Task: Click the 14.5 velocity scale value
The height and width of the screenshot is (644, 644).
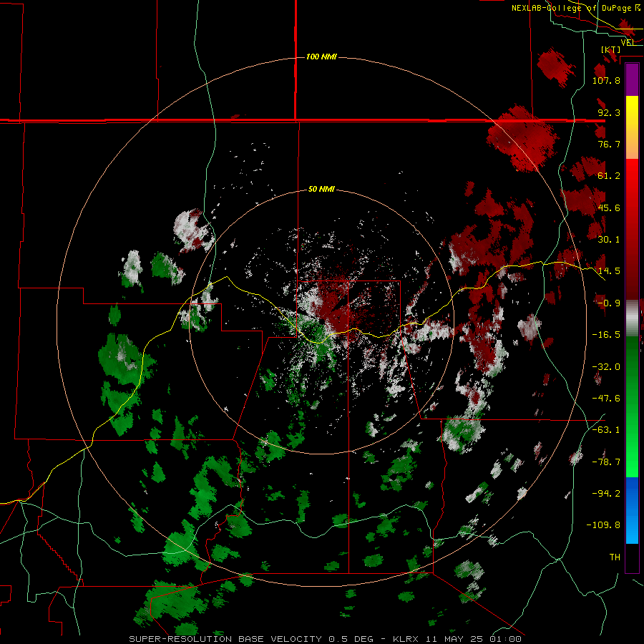Action: (609, 271)
